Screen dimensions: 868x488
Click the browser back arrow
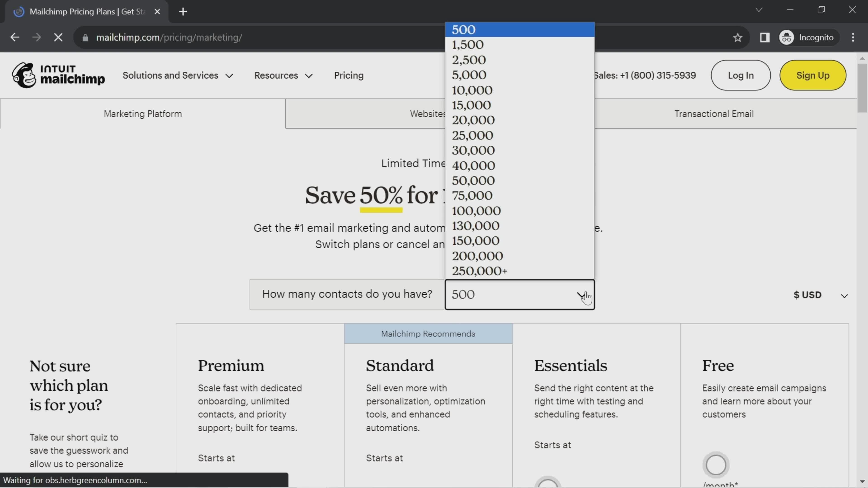15,37
